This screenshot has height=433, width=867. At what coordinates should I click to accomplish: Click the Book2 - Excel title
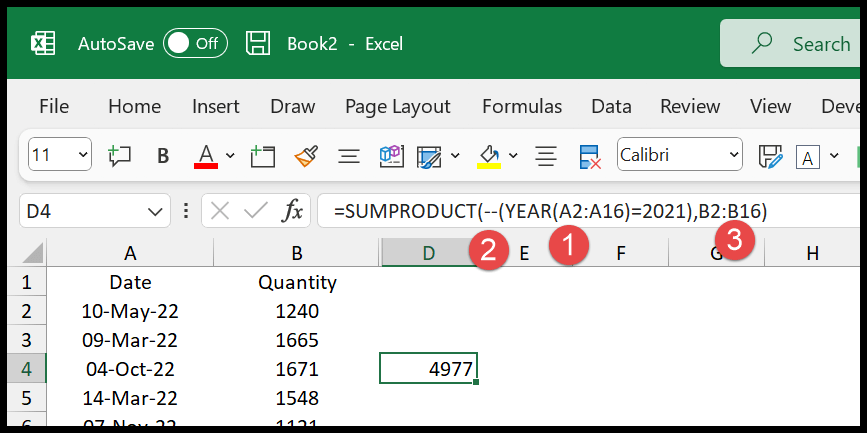click(x=345, y=44)
